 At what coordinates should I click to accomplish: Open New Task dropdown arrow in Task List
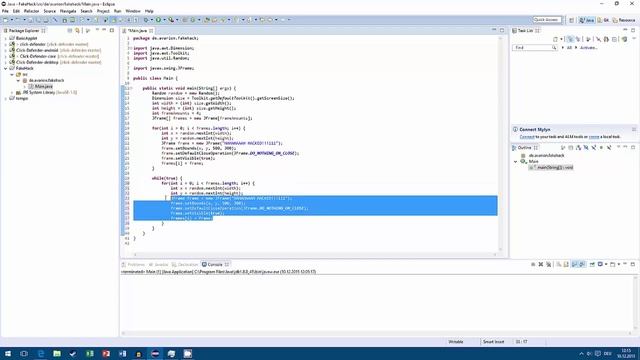coord(562,40)
